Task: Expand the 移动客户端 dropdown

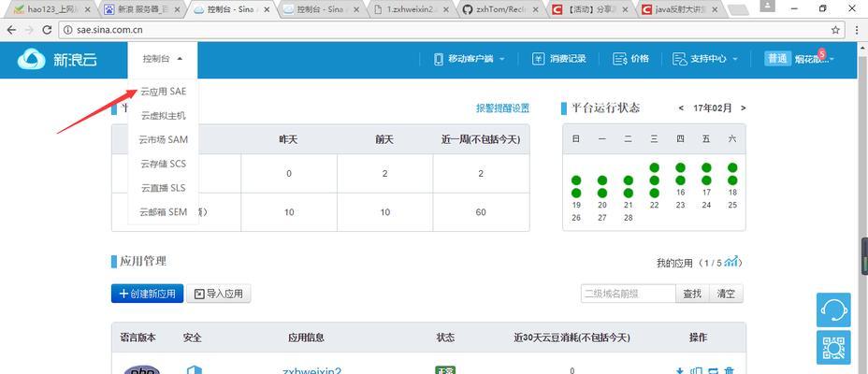Action: point(470,59)
